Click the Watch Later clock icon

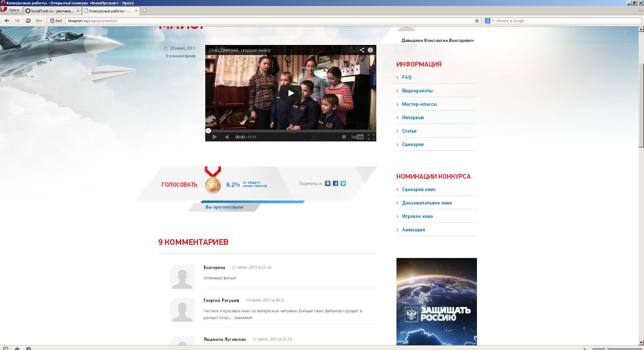344,137
